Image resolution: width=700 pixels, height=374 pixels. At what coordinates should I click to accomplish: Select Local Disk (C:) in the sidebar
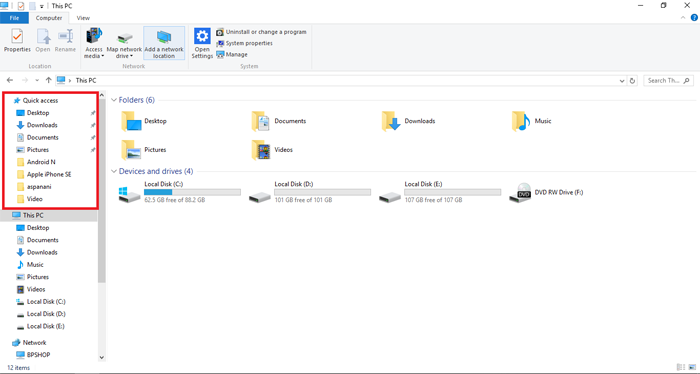click(46, 302)
